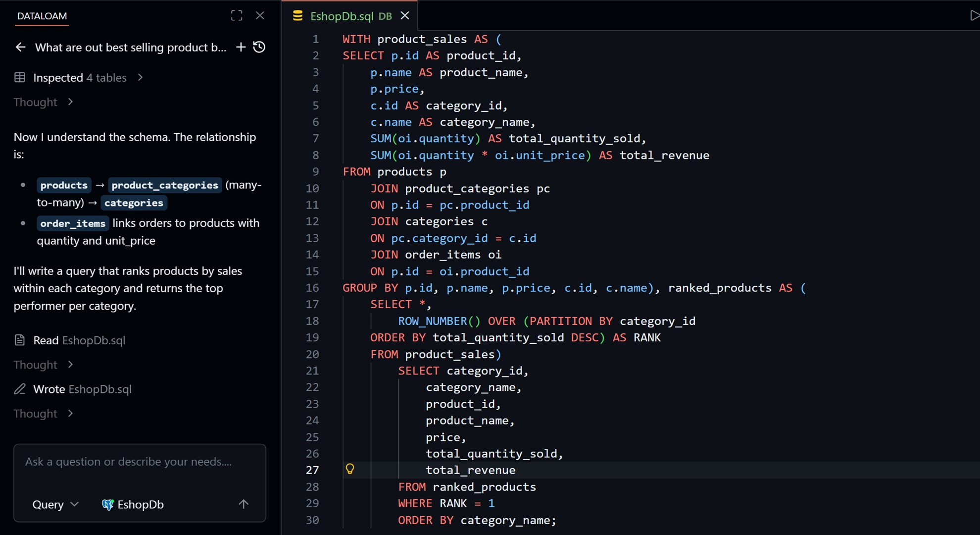Click 'ORDER BY category_name;' on line 30
980x535 pixels.
(x=477, y=520)
